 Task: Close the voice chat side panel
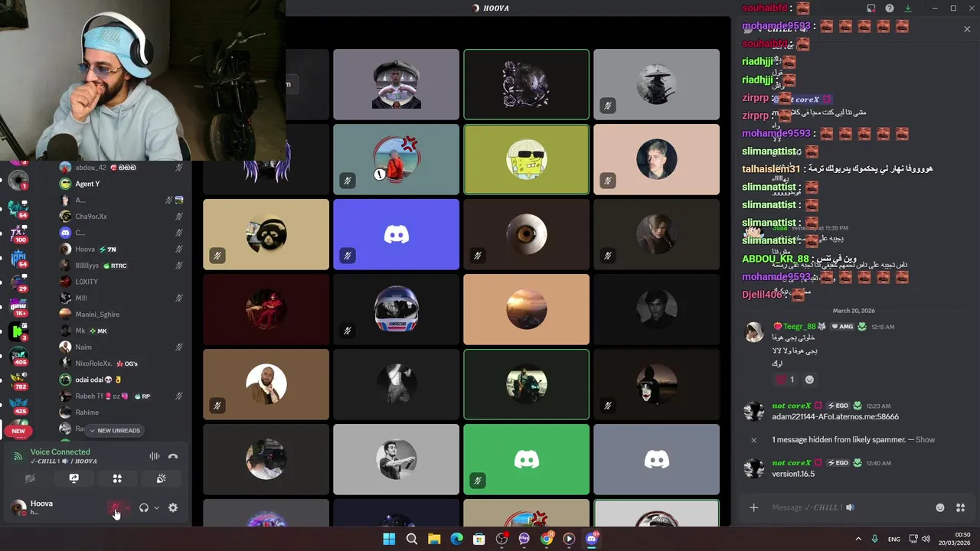(967, 29)
